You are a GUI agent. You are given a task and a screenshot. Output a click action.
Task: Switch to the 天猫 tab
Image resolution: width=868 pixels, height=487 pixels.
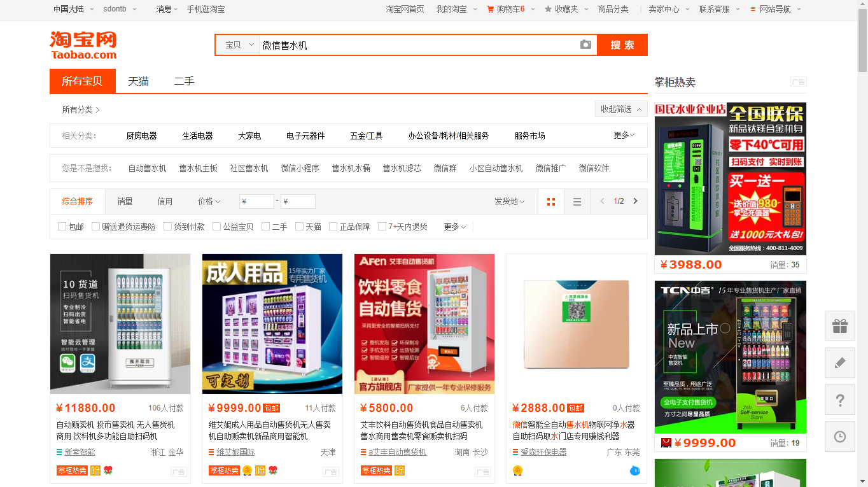click(138, 81)
